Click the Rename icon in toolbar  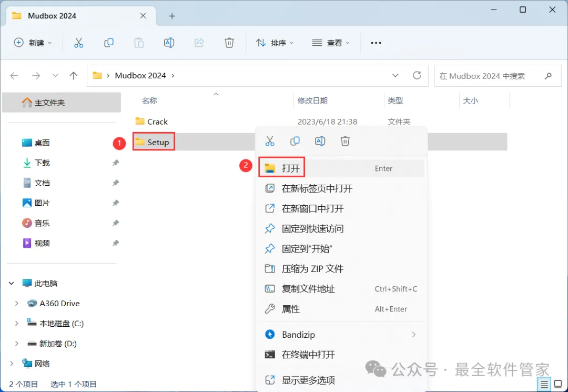click(169, 43)
